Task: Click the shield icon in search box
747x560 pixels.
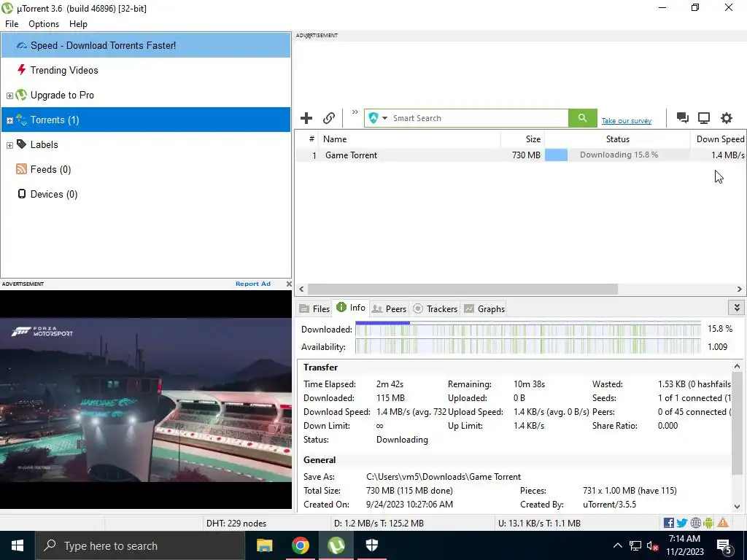Action: (373, 118)
